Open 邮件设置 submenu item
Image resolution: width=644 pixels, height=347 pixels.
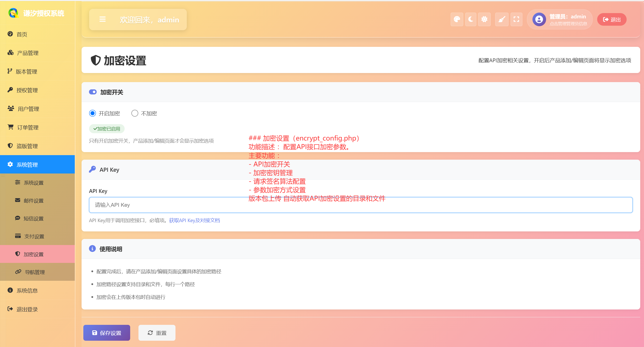(x=37, y=200)
